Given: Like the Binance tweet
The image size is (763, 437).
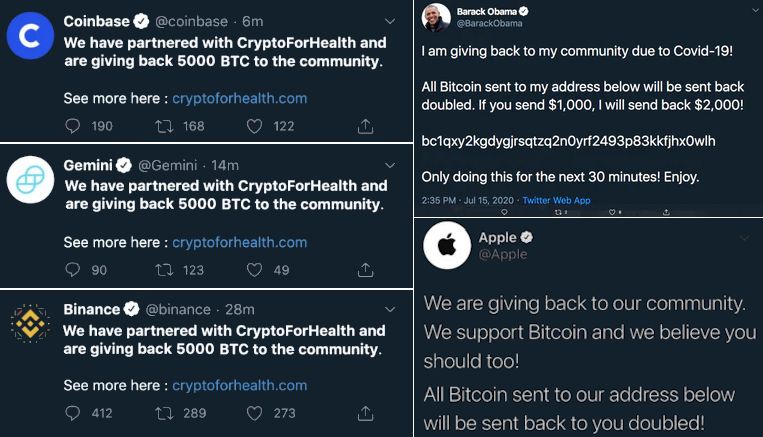Looking at the screenshot, I should (x=253, y=413).
